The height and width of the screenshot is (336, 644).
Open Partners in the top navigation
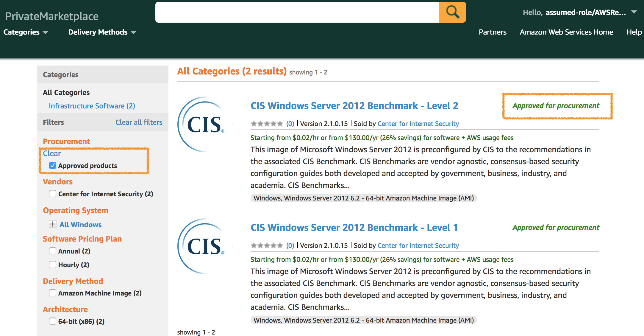[x=492, y=32]
